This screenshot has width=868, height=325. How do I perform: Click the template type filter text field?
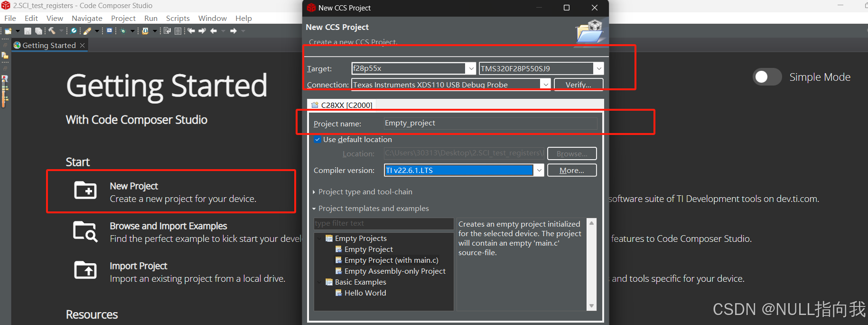[x=383, y=223]
